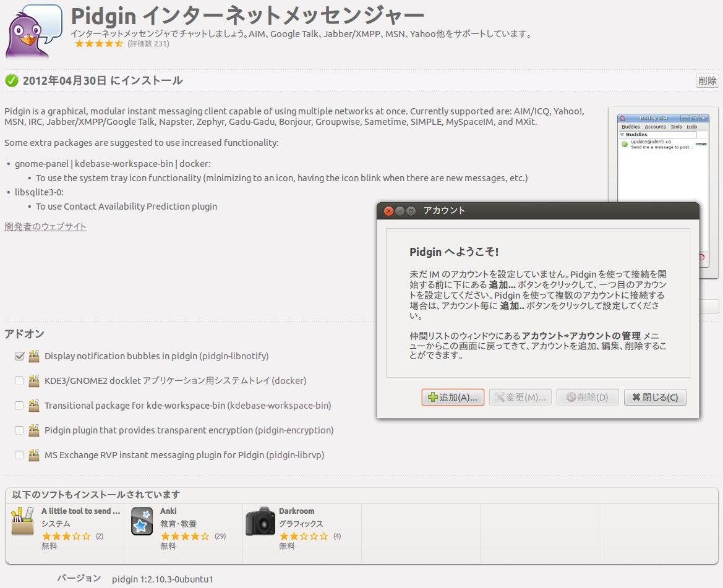Click the version text pidgin 1:2.10.3-0ubuntu1

[x=162, y=579]
